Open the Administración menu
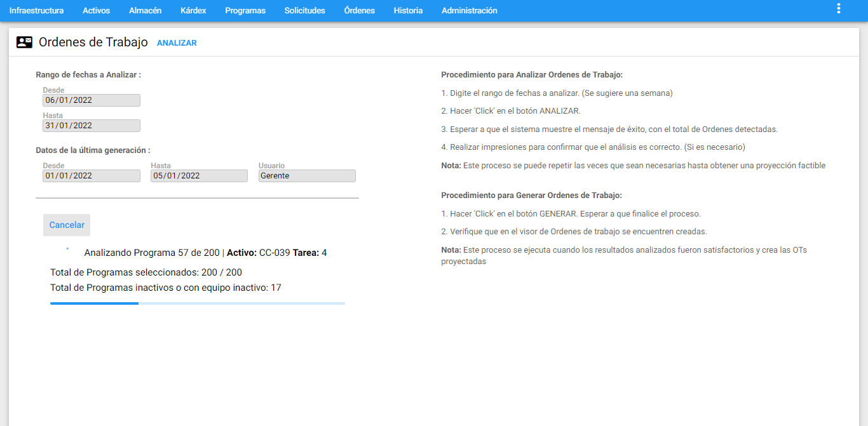Viewport: 868px width, 426px height. [x=470, y=11]
